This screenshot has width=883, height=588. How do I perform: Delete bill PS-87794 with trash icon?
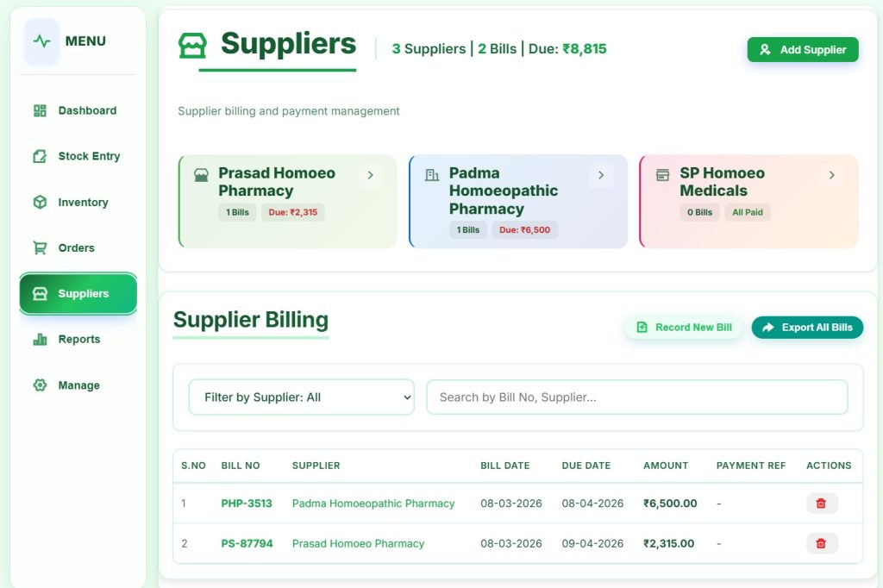(x=821, y=543)
